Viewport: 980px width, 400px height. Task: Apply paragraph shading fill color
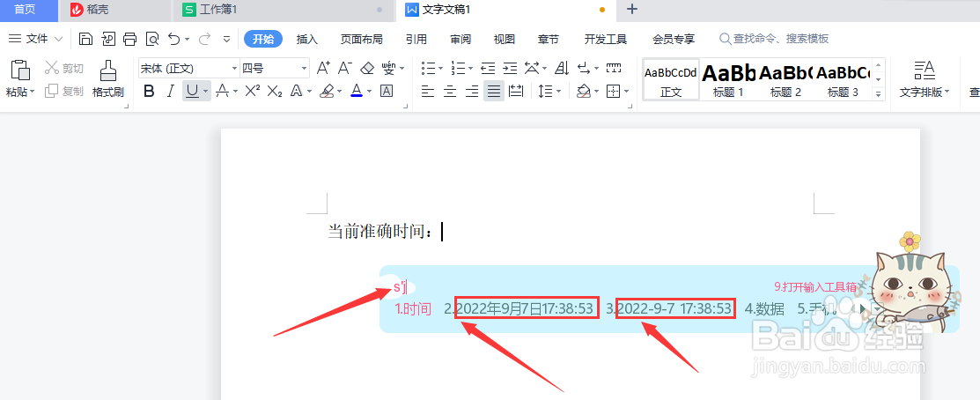point(583,92)
